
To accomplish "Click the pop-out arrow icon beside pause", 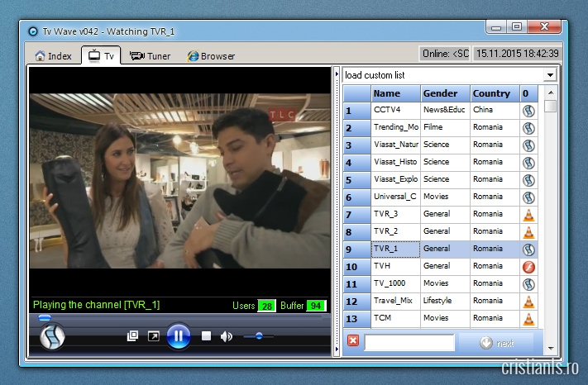I will pos(153,336).
